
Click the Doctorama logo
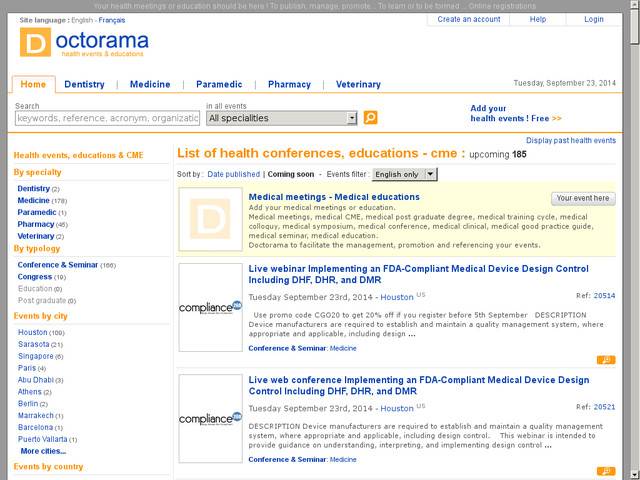coord(84,42)
